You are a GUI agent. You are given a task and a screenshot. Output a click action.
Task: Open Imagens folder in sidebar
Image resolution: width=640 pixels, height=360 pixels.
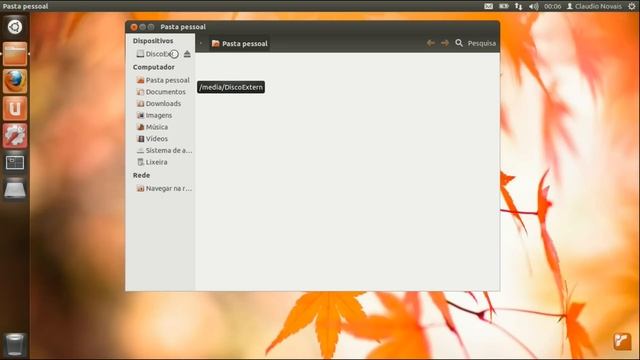tap(155, 116)
